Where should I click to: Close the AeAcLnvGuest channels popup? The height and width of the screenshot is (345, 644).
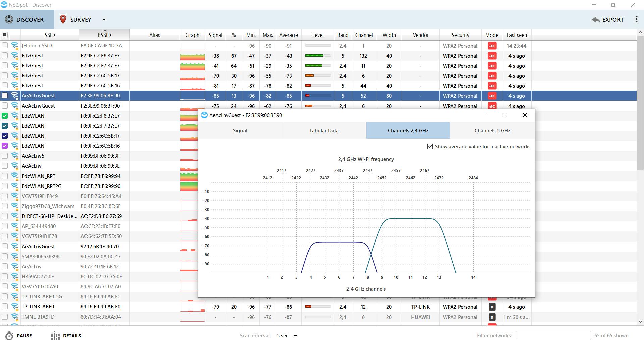525,115
